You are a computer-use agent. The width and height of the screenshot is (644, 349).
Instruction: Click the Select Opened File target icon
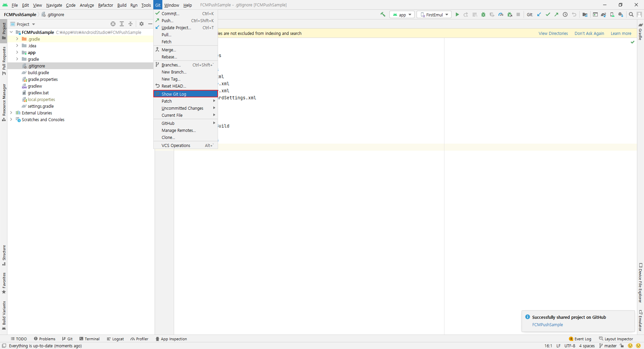click(x=113, y=24)
